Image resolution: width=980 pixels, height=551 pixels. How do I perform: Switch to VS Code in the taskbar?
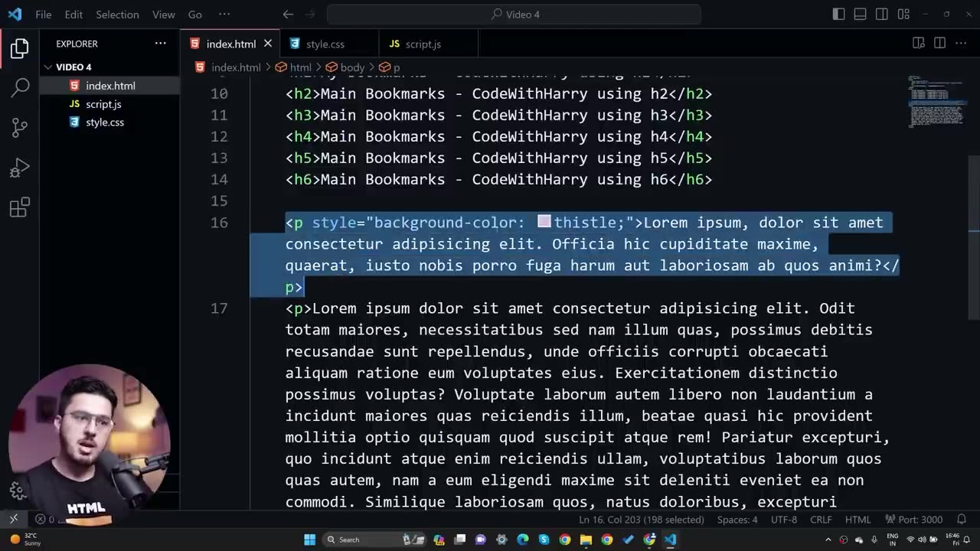click(670, 540)
